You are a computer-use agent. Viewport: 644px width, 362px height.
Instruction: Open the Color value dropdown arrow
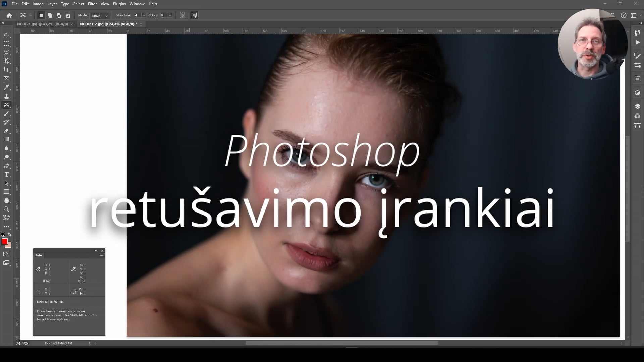170,15
